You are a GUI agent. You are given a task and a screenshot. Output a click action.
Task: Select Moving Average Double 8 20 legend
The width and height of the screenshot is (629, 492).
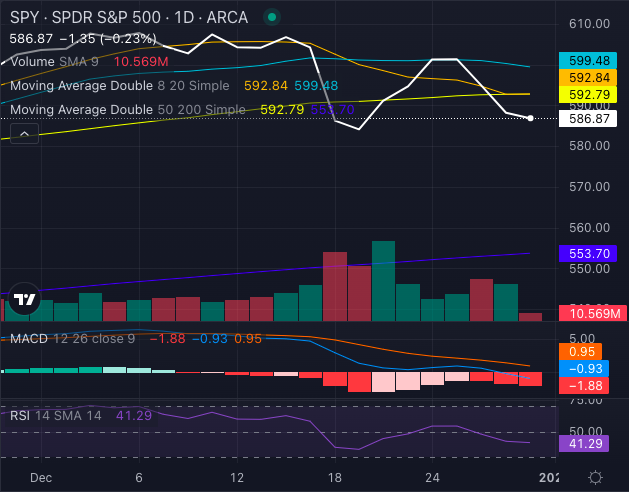pyautogui.click(x=118, y=85)
